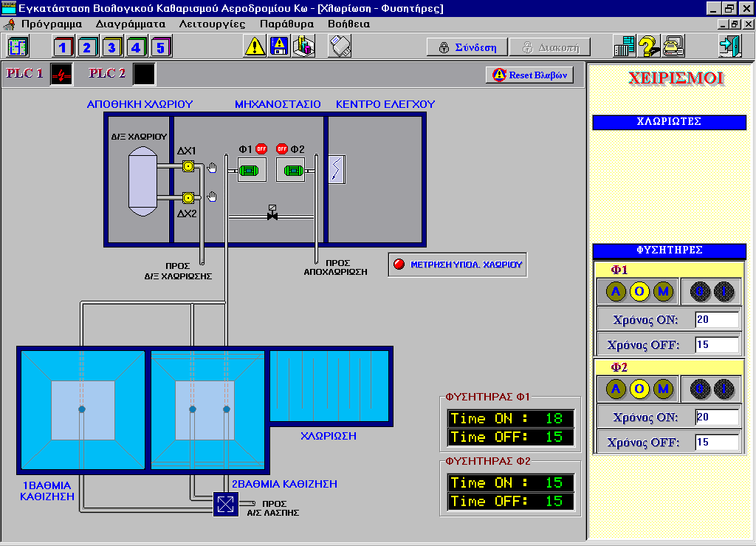Click the exit door icon in toolbar
Screen dimensions: 756x546
729,47
